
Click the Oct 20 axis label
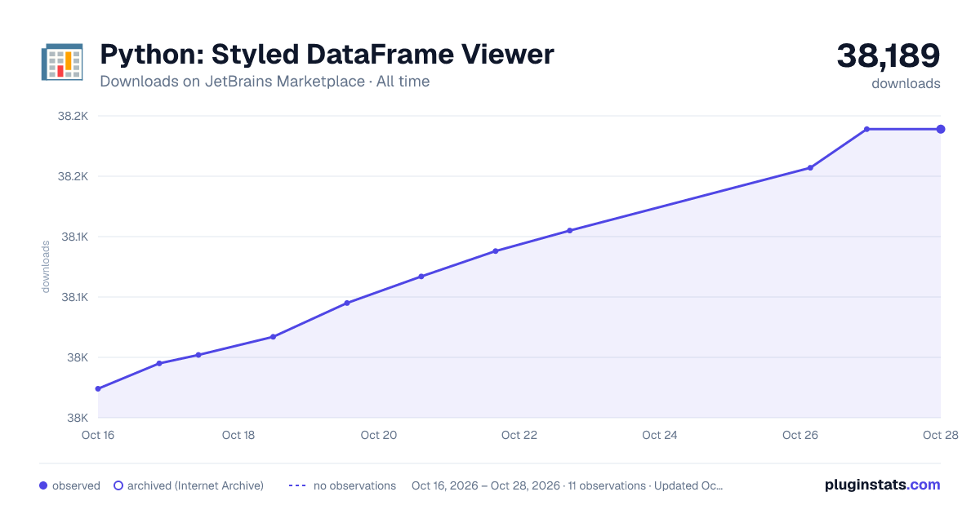pos(379,435)
